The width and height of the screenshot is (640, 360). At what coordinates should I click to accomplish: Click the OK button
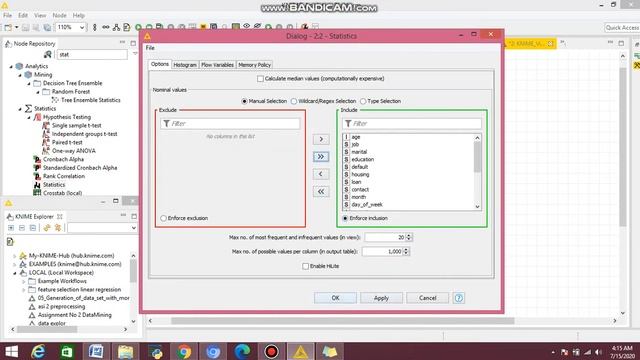335,298
